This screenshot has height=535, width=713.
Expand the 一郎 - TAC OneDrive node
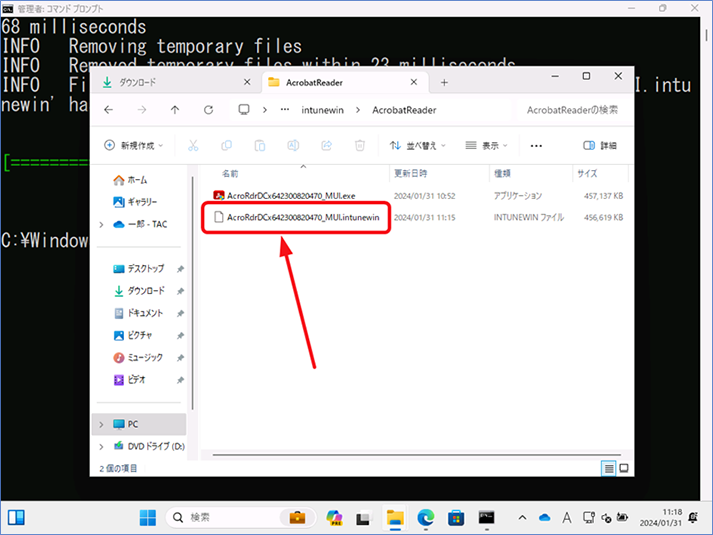101,225
